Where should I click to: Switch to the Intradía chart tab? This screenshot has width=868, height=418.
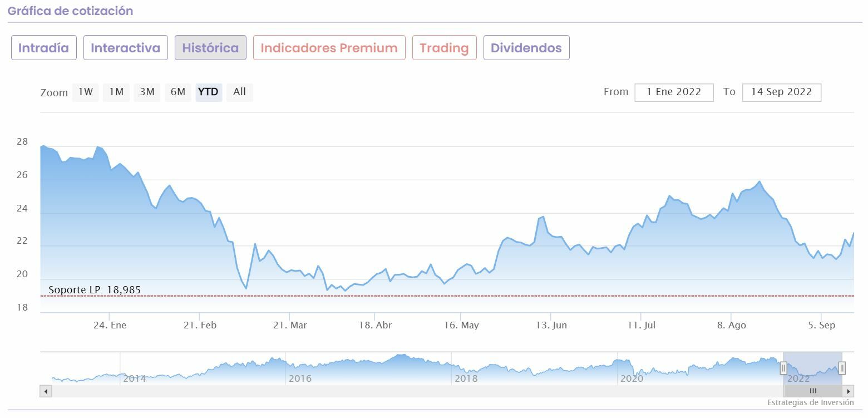[x=44, y=48]
